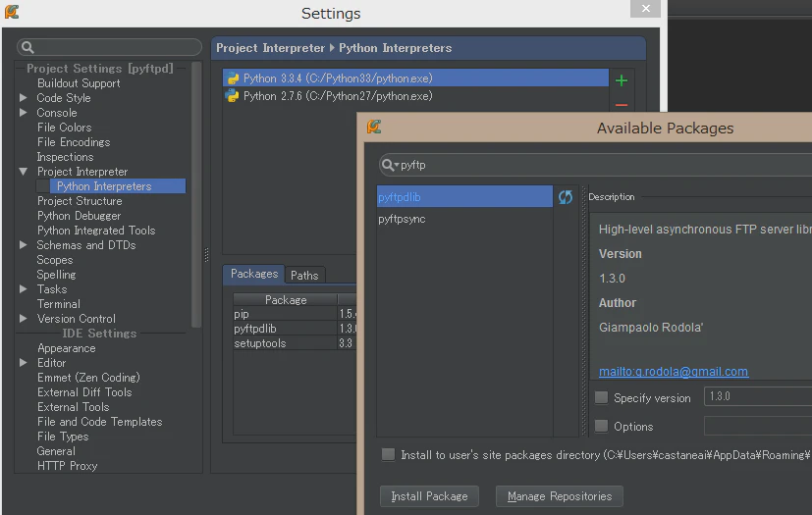
Task: Open the mailto:g.rodola@gmail.com link
Action: (674, 371)
